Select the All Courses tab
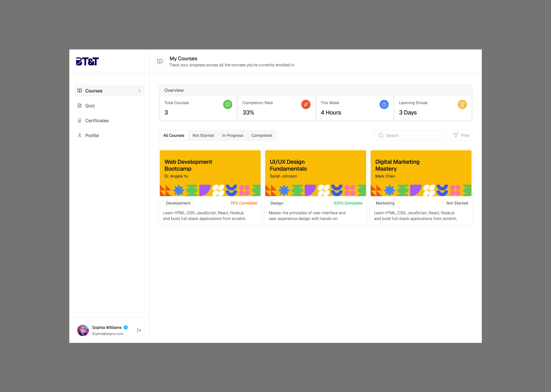Screen dimensions: 551x392 pos(174,135)
